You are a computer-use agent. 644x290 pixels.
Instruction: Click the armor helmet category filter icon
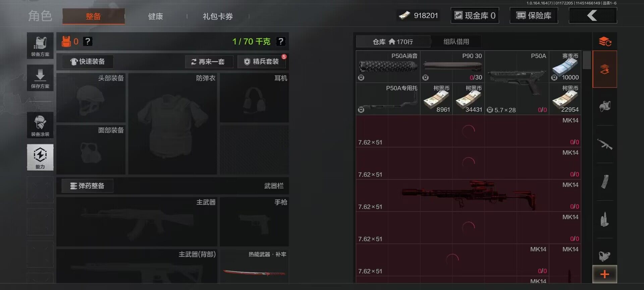point(605,107)
